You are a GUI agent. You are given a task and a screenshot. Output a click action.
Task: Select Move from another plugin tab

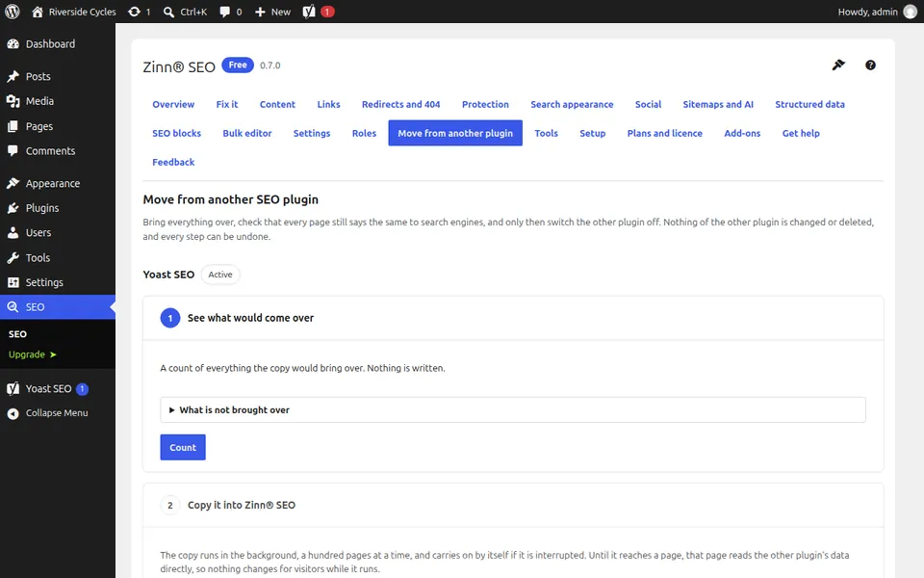point(455,133)
